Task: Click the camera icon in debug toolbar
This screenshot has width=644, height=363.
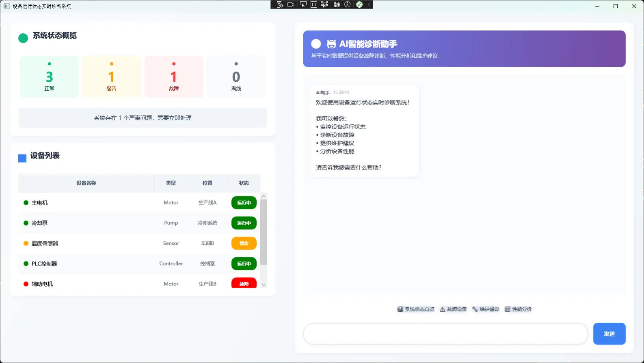Action: click(291, 4)
